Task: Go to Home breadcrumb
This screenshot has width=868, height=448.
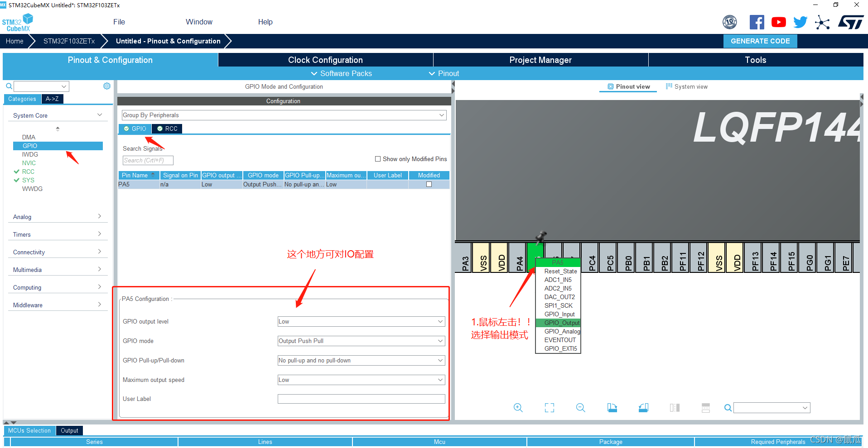Action: [14, 41]
